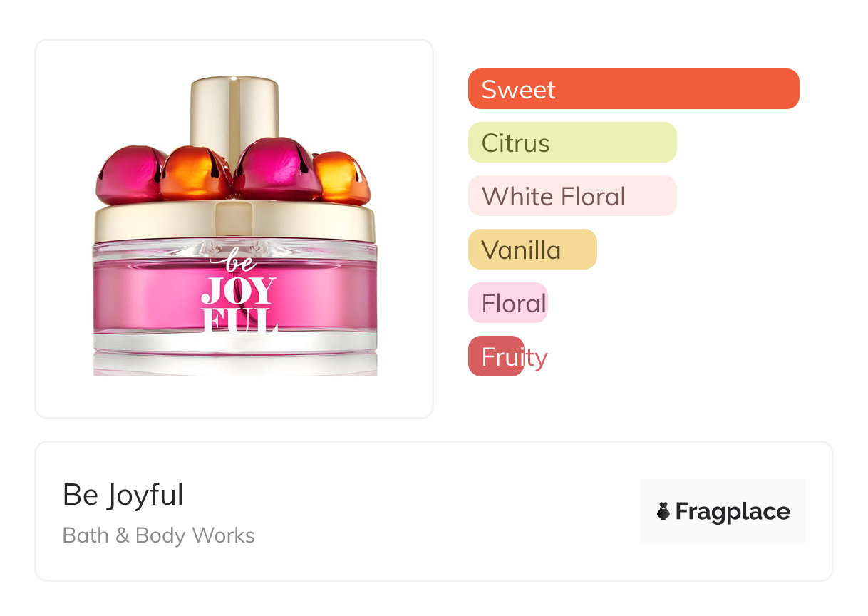Screen dimensions: 868x616
Task: Select the Citrus accord bar
Action: point(572,143)
